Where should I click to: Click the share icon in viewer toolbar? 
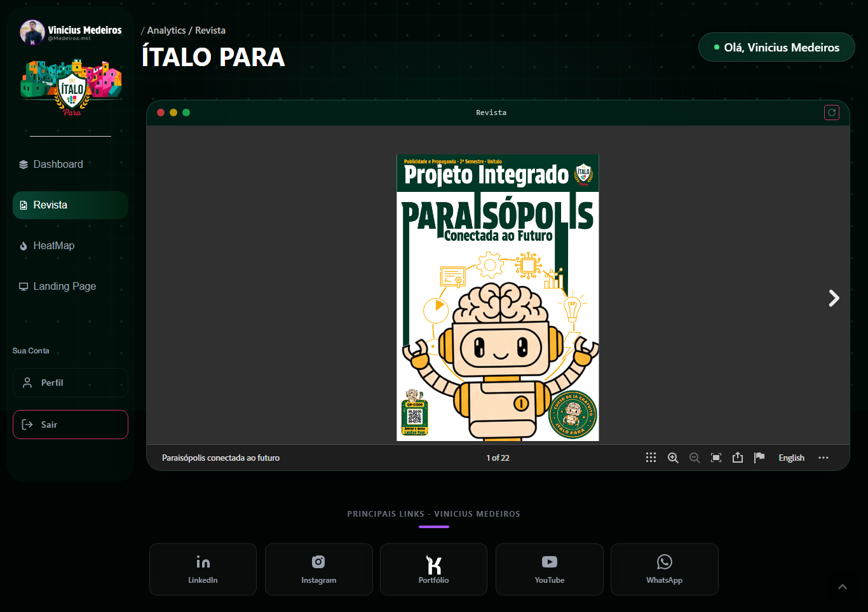pos(738,458)
